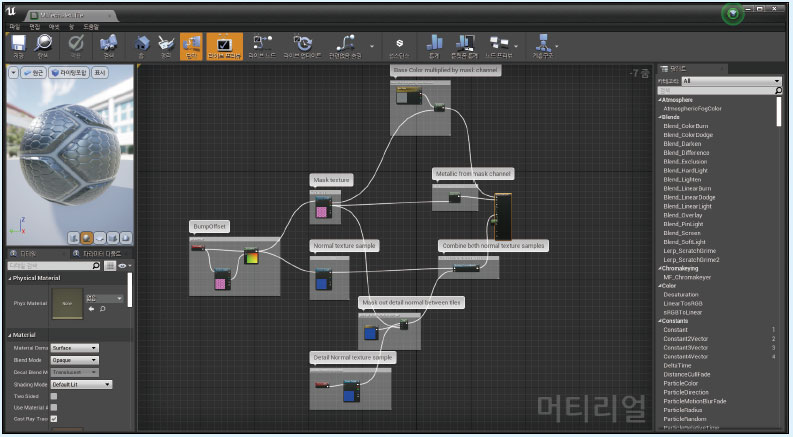Image resolution: width=793 pixels, height=437 pixels.
Task: Click the Hierarchy toolbar icon
Action: pos(542,43)
